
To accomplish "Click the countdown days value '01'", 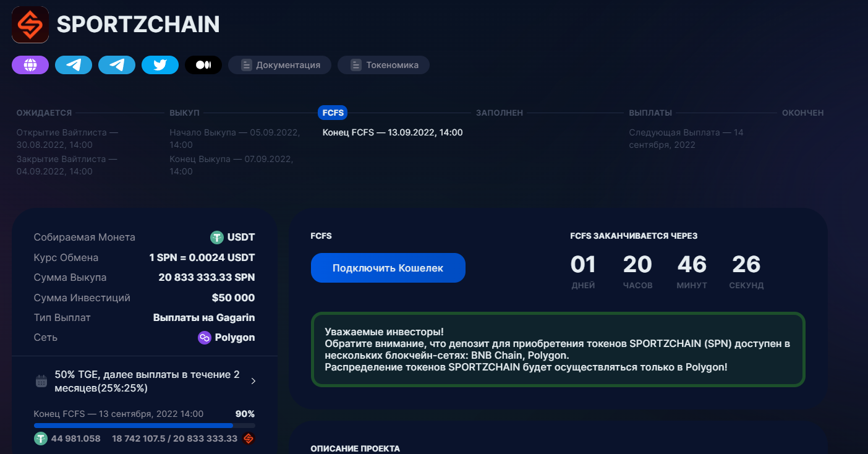I will click(x=583, y=265).
